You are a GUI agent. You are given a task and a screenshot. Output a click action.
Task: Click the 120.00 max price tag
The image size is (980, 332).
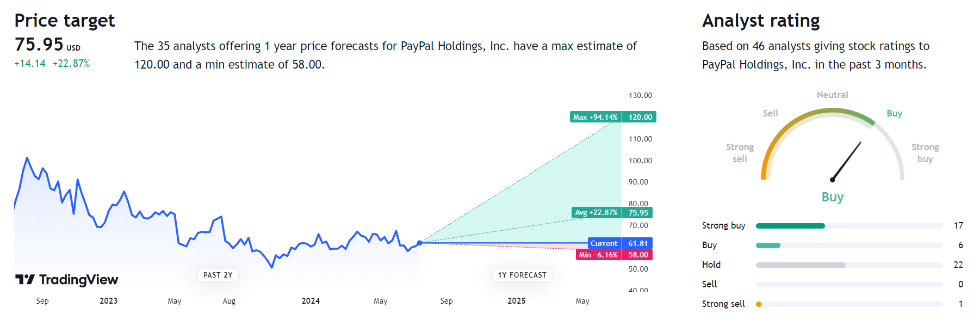point(640,117)
